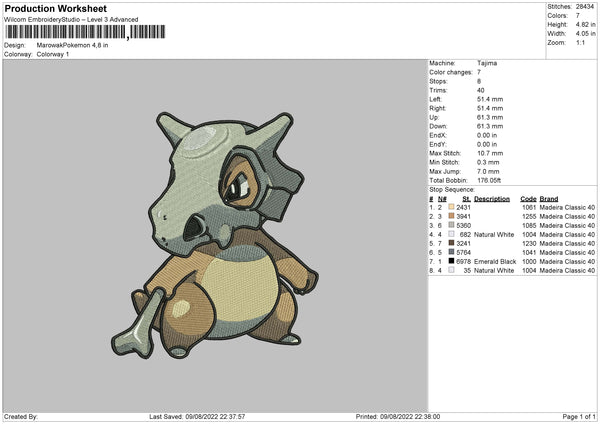600x424 pixels.
Task: Select thread code 1000 in stop sequence
Action: 529,261
